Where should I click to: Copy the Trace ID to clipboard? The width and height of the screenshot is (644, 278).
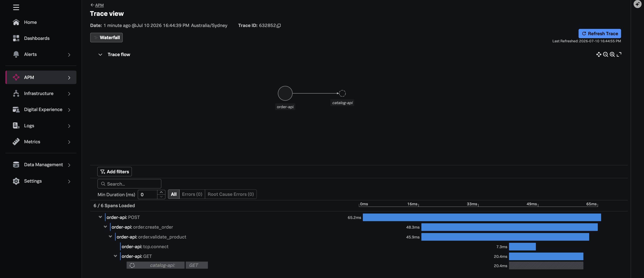(x=279, y=26)
